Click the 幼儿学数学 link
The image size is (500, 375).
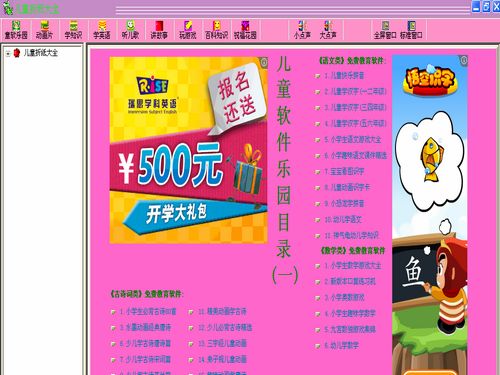click(x=342, y=345)
